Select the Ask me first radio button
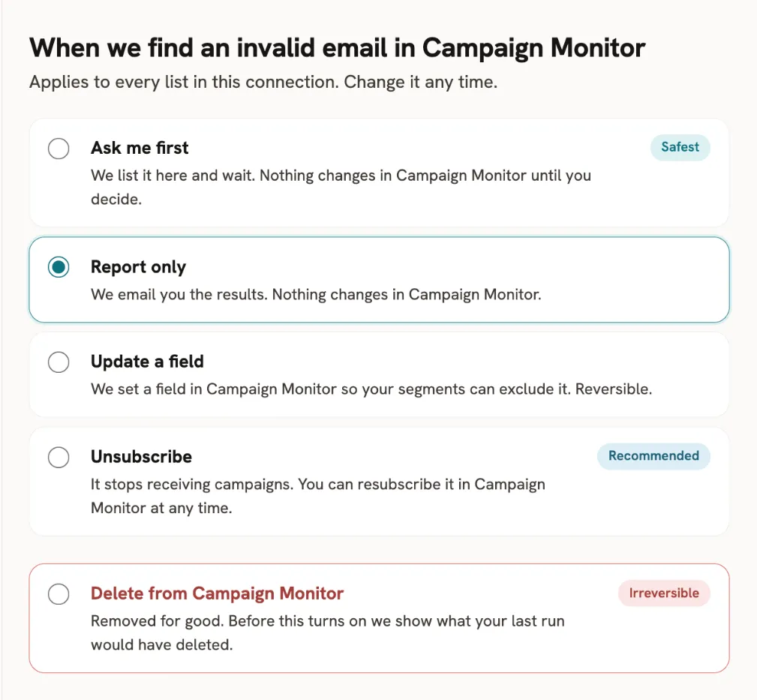This screenshot has width=757, height=700. (59, 149)
